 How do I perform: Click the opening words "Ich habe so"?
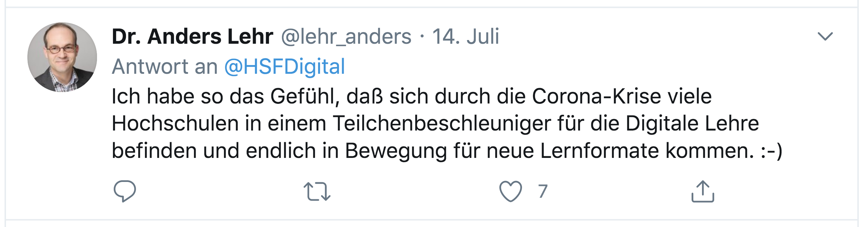[167, 96]
